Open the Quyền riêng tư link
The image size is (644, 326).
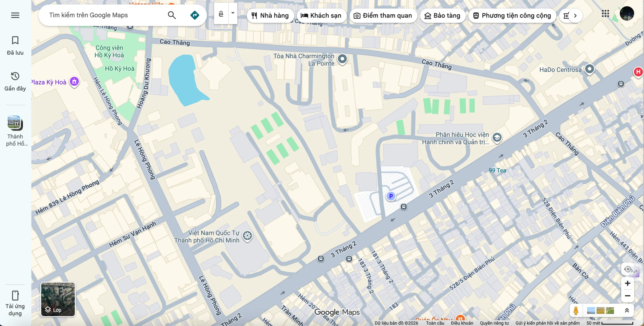494,323
